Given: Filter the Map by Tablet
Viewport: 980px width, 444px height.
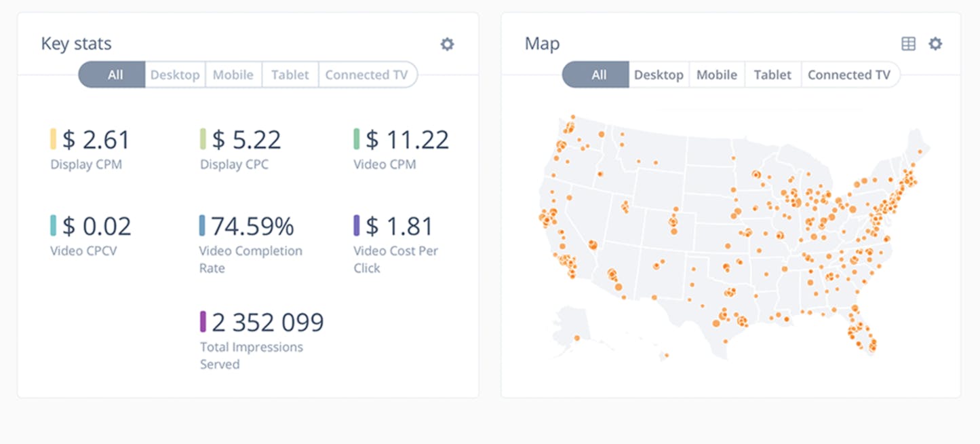Looking at the screenshot, I should [773, 75].
